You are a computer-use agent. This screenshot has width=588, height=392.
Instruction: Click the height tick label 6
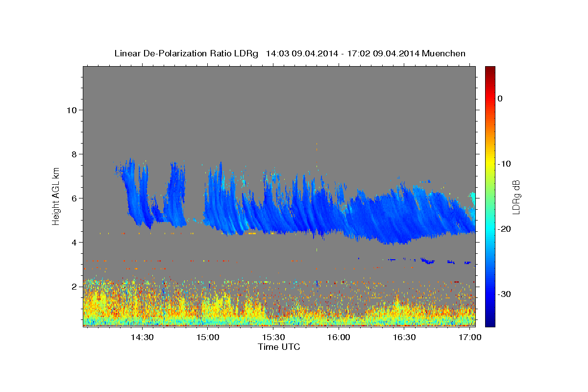[x=74, y=198]
